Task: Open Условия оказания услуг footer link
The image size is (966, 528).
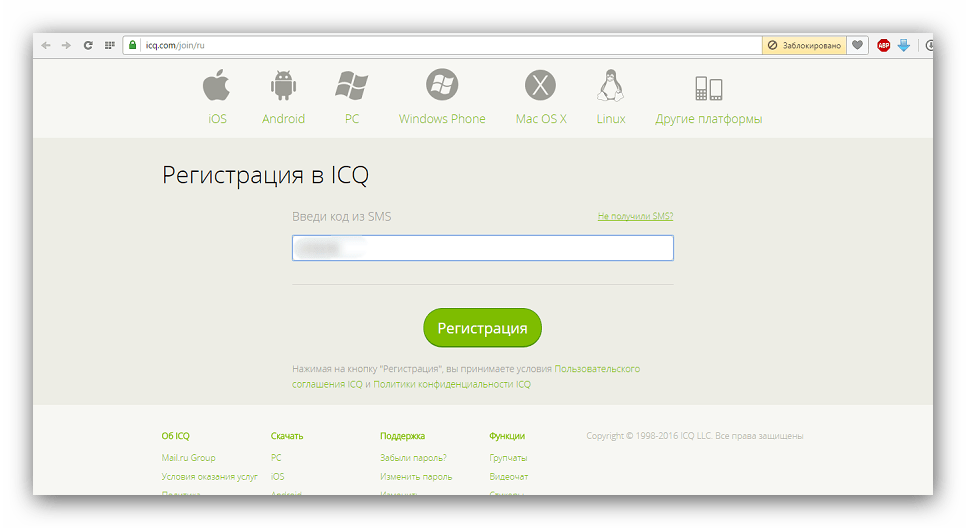Action: point(209,476)
